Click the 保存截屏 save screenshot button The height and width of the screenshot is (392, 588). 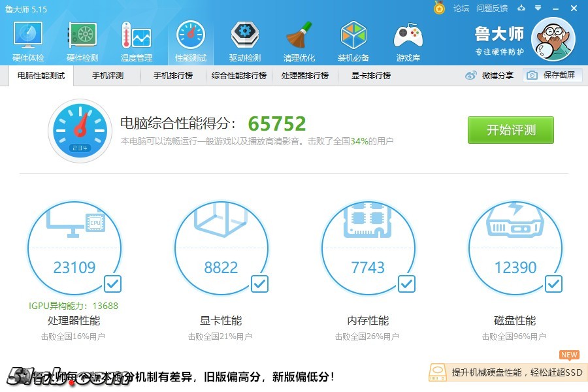coord(552,75)
